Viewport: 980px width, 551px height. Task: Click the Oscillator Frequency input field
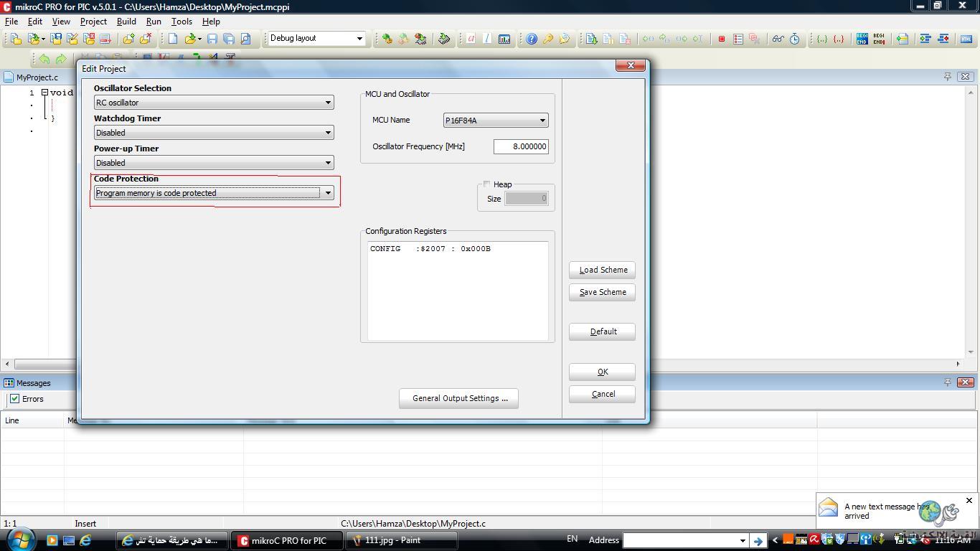(x=521, y=146)
